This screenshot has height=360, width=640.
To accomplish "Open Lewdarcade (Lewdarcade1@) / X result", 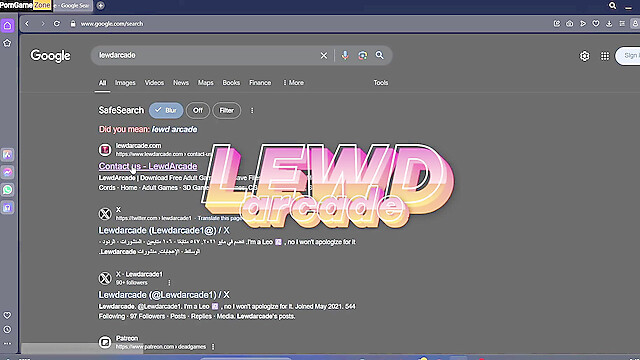I will coord(164,230).
